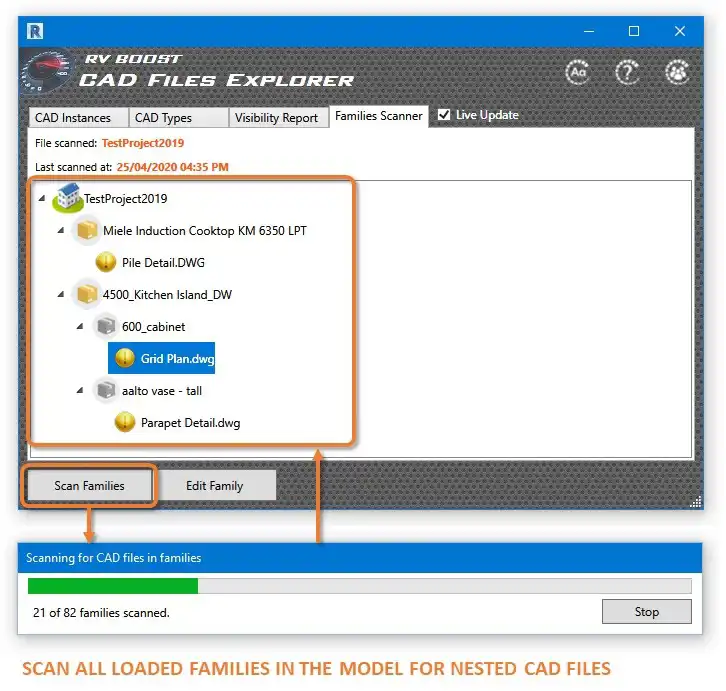Open the Aa font size icon

[578, 72]
